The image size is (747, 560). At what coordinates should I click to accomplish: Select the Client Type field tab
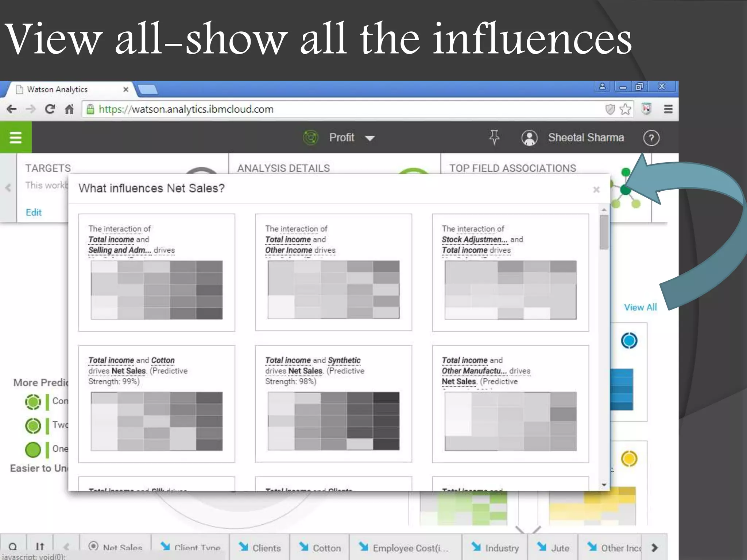[190, 547]
